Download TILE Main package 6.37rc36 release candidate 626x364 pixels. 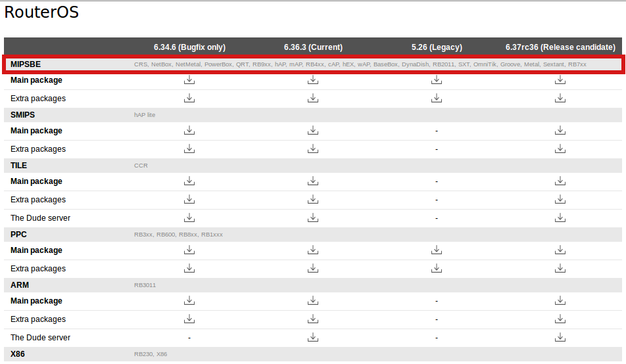(x=560, y=181)
